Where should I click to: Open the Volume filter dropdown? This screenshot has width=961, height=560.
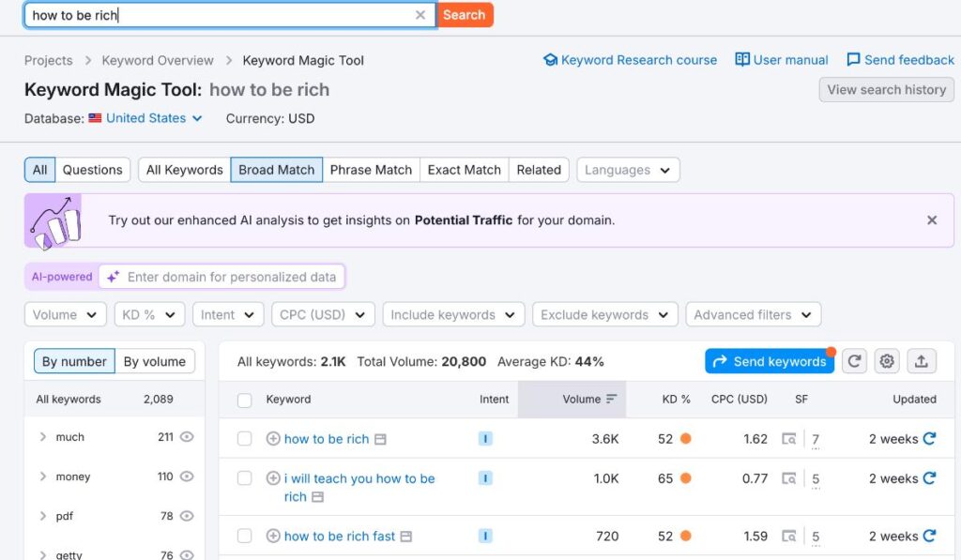click(65, 315)
